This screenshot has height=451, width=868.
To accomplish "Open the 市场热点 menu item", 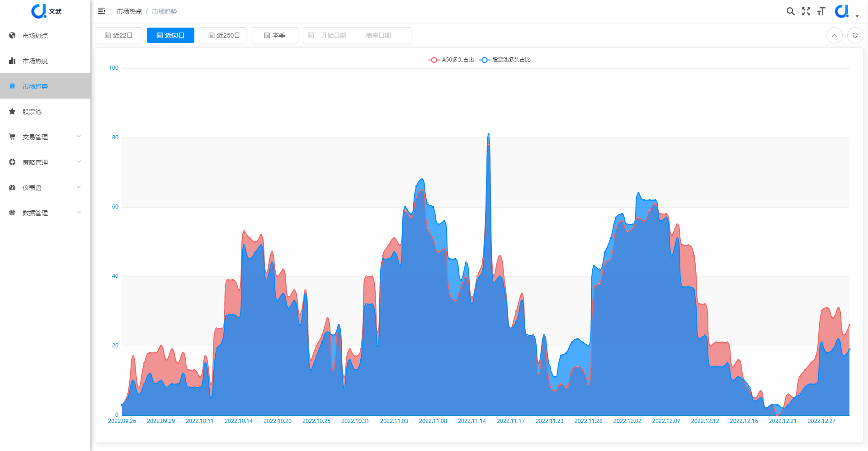I will click(45, 35).
